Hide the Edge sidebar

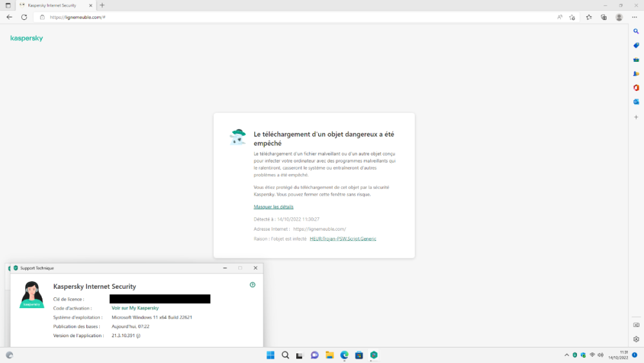coord(636,325)
